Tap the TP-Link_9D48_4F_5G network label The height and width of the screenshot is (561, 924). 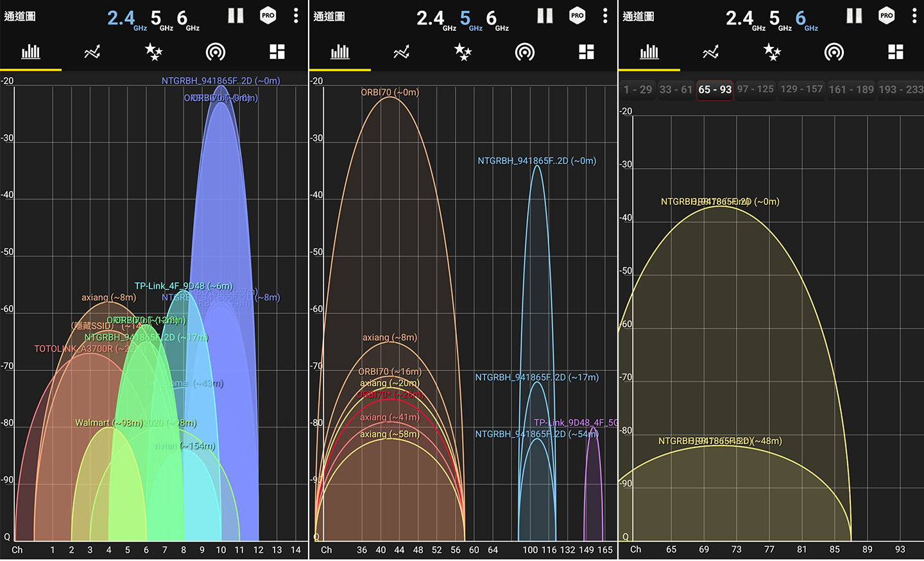click(576, 422)
